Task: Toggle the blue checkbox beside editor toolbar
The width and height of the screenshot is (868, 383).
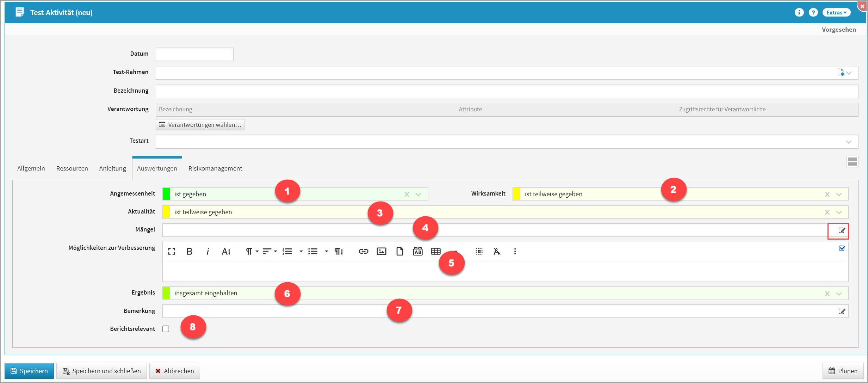Action: [842, 248]
